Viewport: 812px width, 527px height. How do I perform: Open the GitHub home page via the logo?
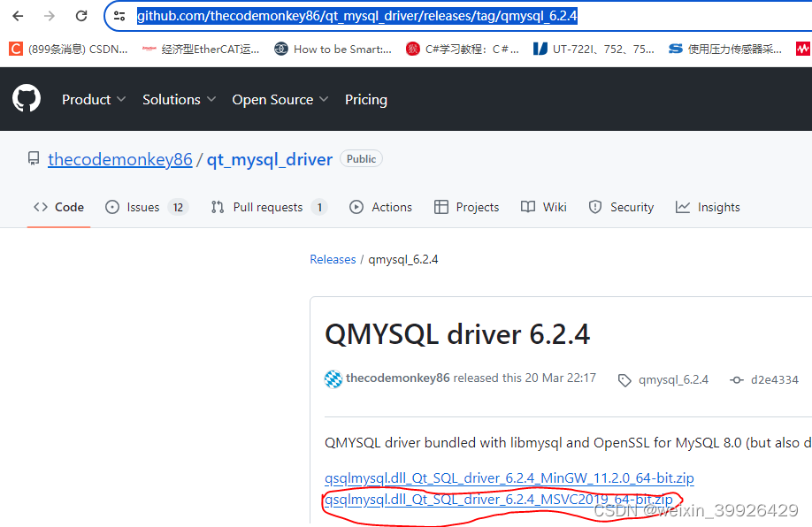pos(27,98)
